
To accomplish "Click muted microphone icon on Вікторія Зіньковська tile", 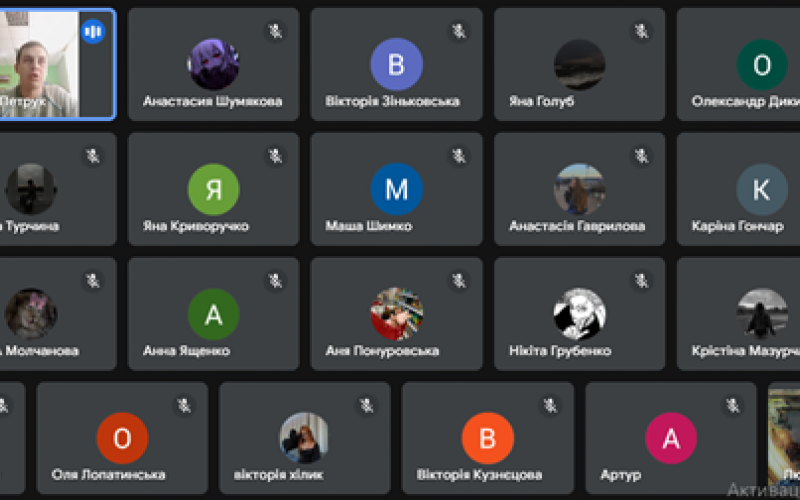I will 459,32.
